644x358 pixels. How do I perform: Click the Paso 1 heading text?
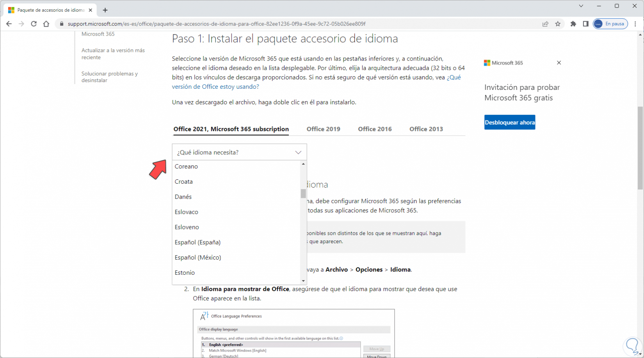tap(285, 39)
